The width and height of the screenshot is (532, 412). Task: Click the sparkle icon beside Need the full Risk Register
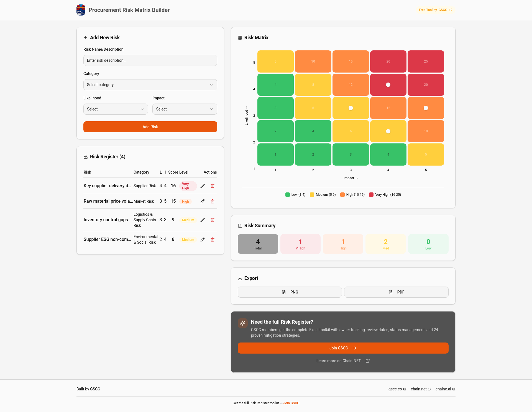tap(243, 323)
